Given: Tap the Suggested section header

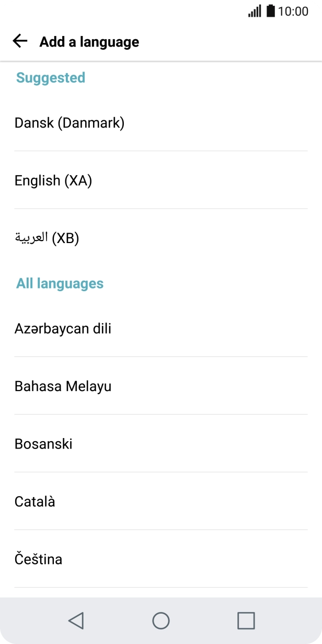Looking at the screenshot, I should pos(50,77).
